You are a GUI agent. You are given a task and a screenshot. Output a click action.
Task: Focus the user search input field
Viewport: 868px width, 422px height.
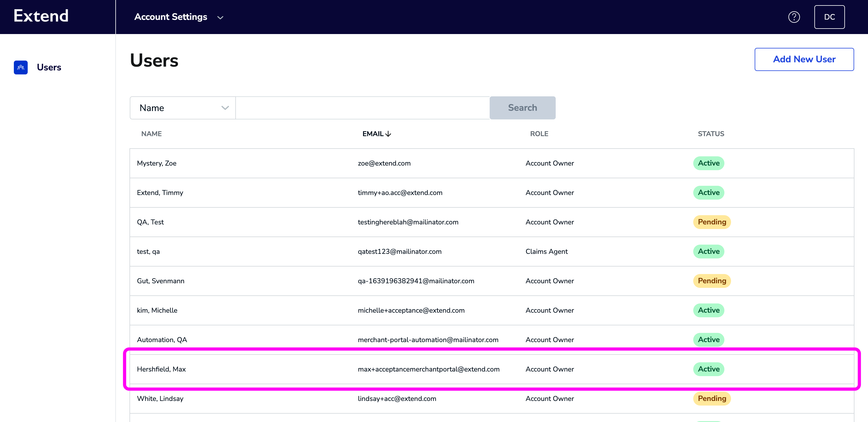pos(362,108)
